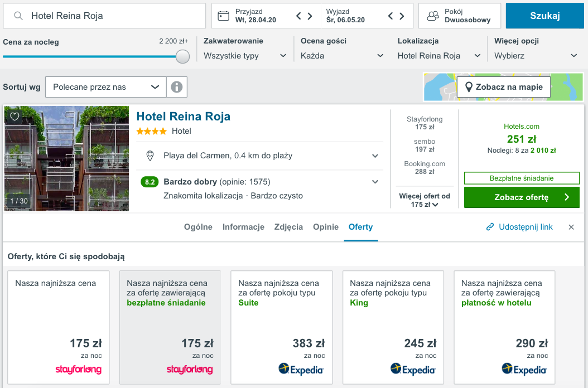
Task: Open the Sortuj wg sorting dropdown
Action: point(105,87)
